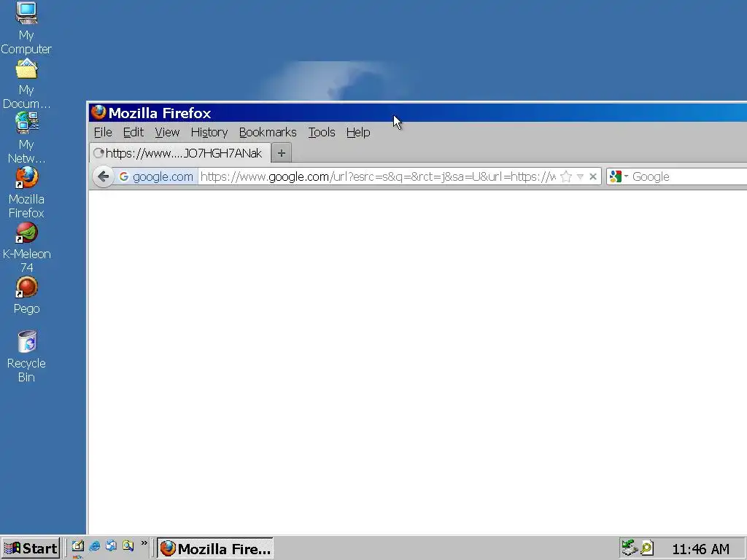Launch Outlook Express from quick launch
This screenshot has width=747, height=560.
tap(112, 546)
